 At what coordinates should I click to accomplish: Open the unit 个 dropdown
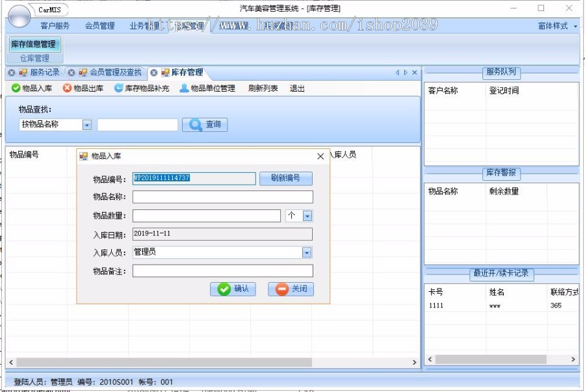(307, 216)
